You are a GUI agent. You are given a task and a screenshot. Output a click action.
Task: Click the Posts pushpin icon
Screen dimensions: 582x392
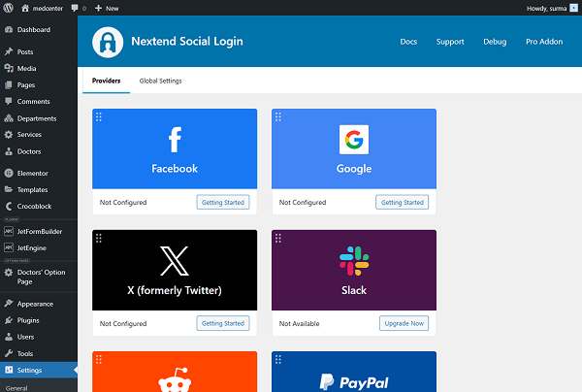point(9,51)
